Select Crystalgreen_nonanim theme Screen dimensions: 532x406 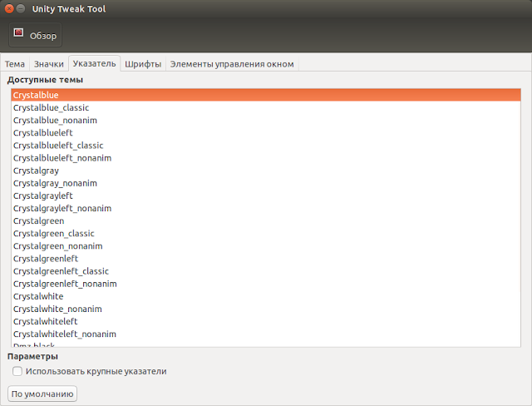tap(266, 245)
